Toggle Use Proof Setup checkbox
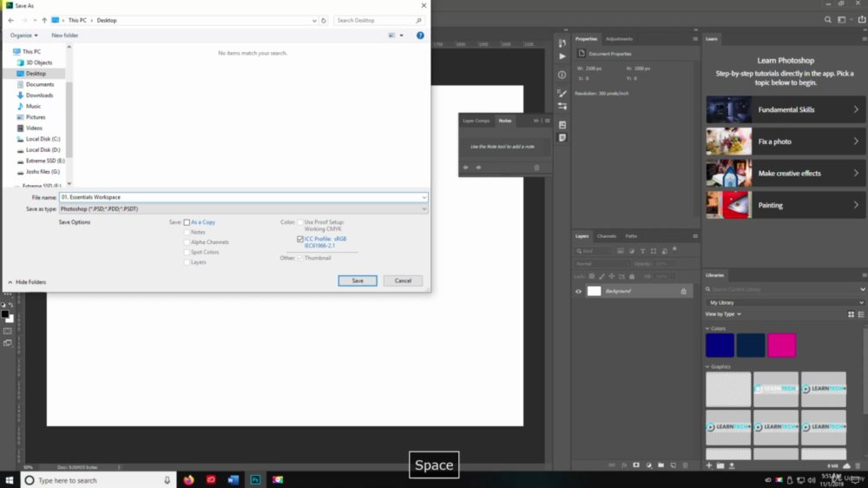The height and width of the screenshot is (488, 868). (300, 222)
